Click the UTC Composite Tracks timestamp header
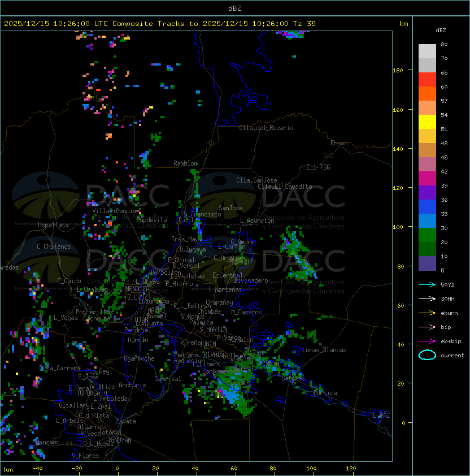This screenshot has width=470, height=476. coord(160,23)
